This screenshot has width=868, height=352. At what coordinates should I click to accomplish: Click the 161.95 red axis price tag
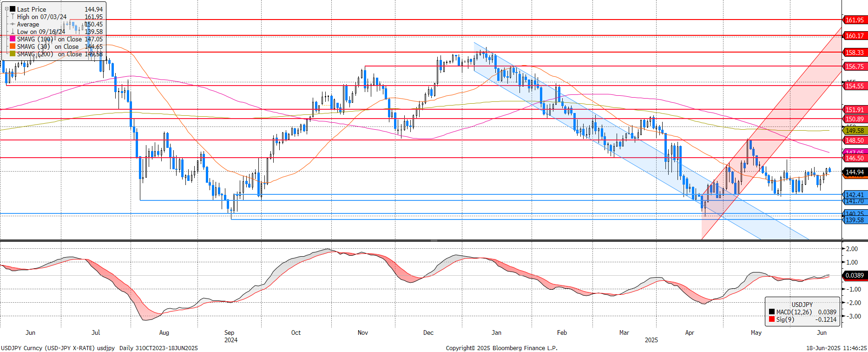(x=855, y=20)
